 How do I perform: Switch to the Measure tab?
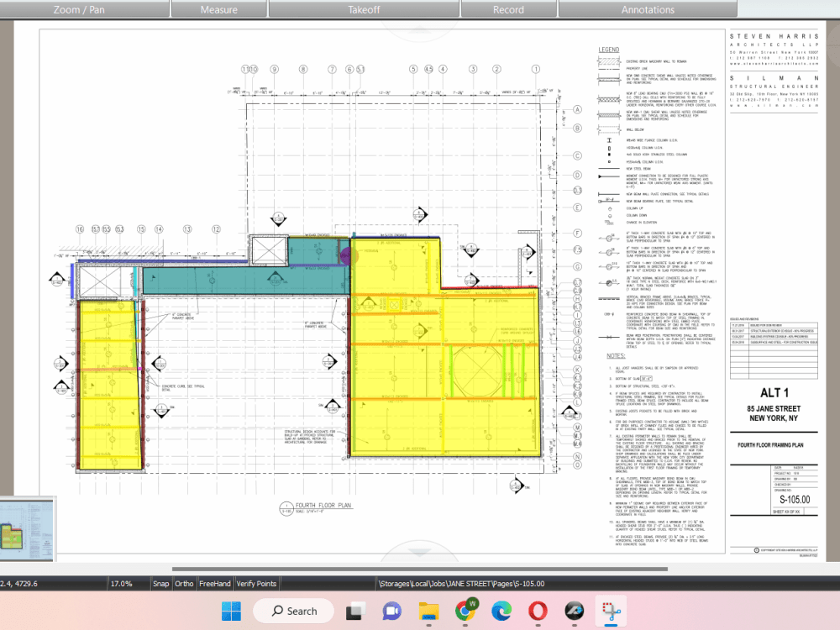[x=219, y=9]
